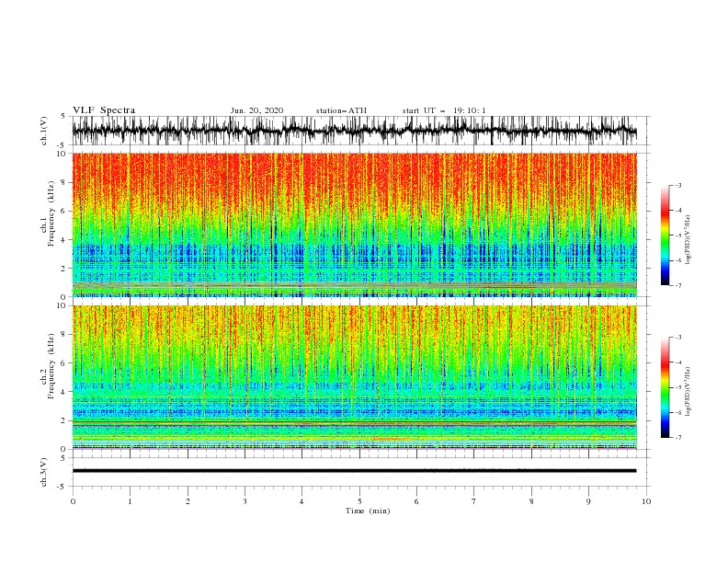Click the ch.1 color scale bar
The width and height of the screenshot is (728, 563).
(665, 236)
